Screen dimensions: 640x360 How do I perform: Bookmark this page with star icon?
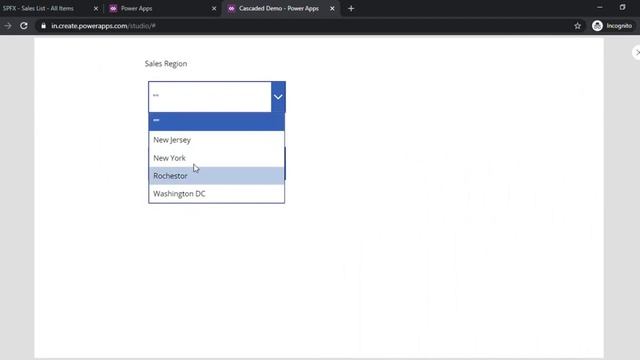(578, 26)
